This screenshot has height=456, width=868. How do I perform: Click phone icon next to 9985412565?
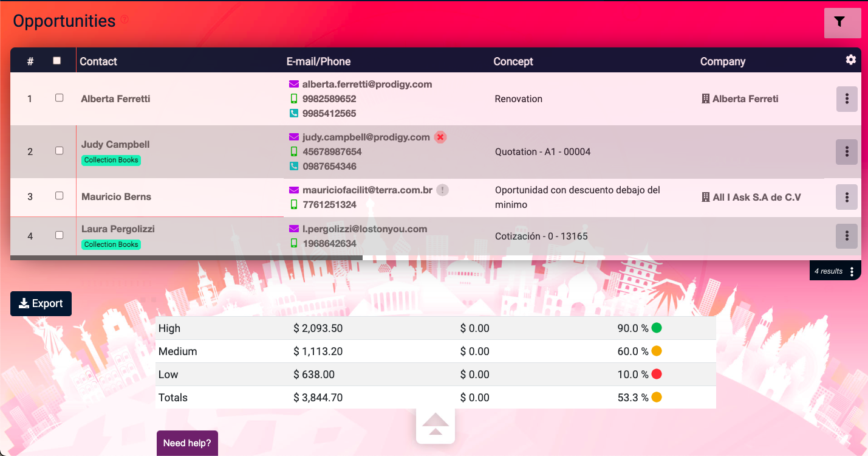tap(294, 113)
